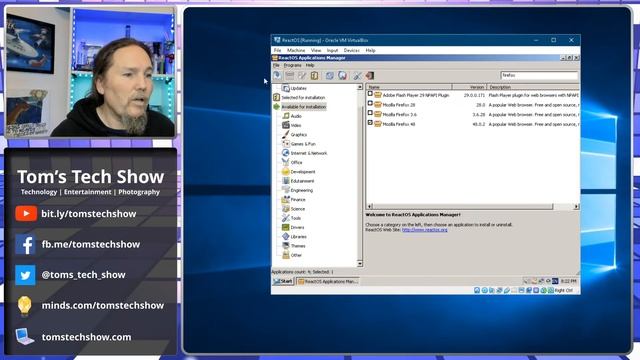Check the Mozilla Firefox 28 checkbox

(370, 104)
